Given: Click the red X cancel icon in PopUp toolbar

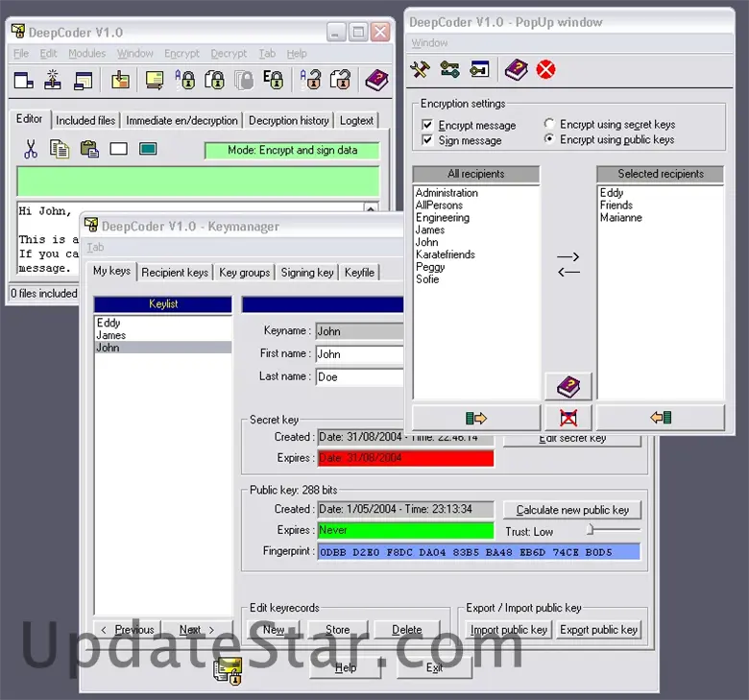Looking at the screenshot, I should pyautogui.click(x=545, y=70).
